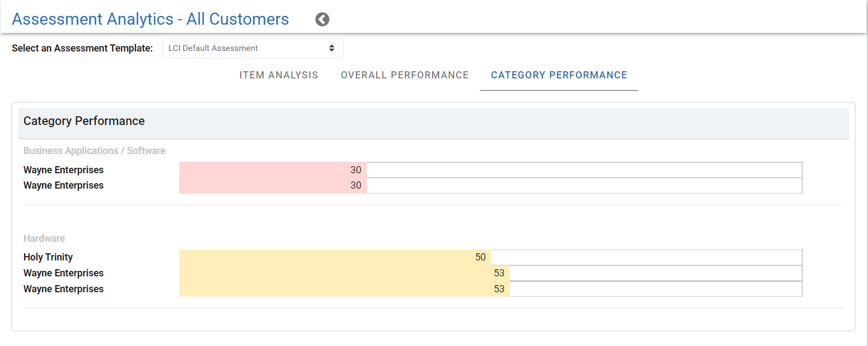The image size is (868, 346).
Task: Click the second Wayne Enterprises label under Business Applications
Action: tap(64, 185)
